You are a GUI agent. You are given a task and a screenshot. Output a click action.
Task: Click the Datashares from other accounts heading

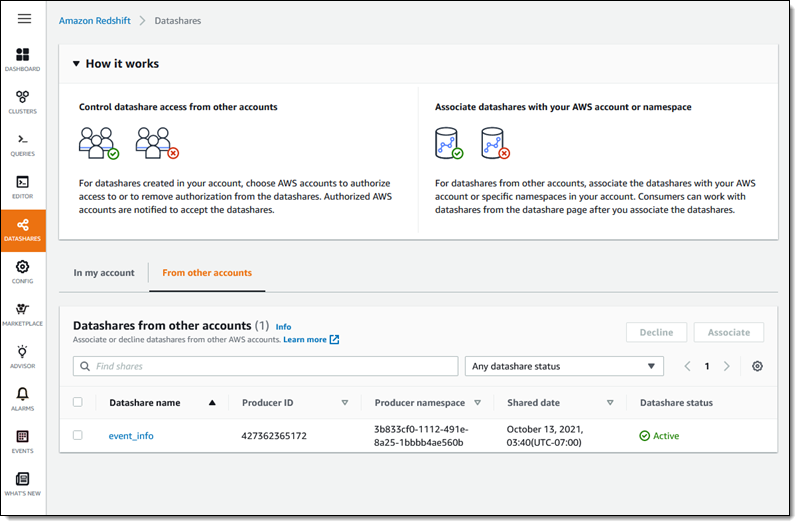pyautogui.click(x=162, y=325)
